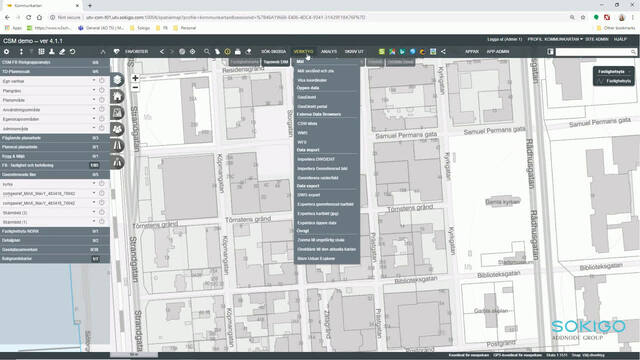Click the yellow info circle tool
The height and width of the screenshot is (360, 640).
click(x=227, y=52)
